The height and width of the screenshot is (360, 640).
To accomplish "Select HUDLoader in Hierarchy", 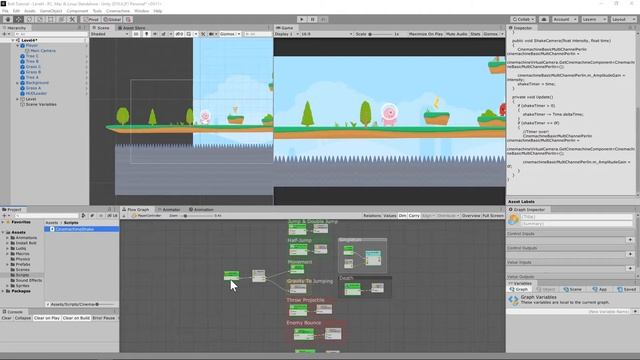I will pos(36,93).
